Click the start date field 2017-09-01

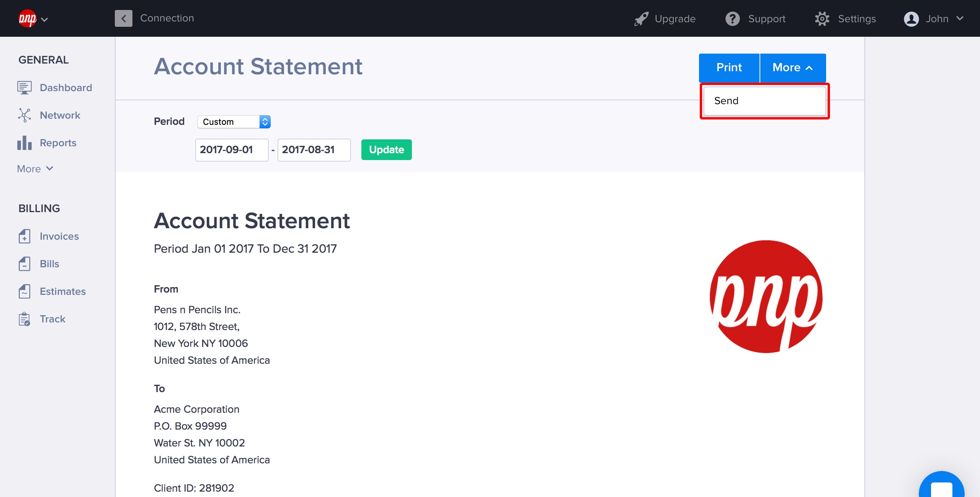click(231, 150)
